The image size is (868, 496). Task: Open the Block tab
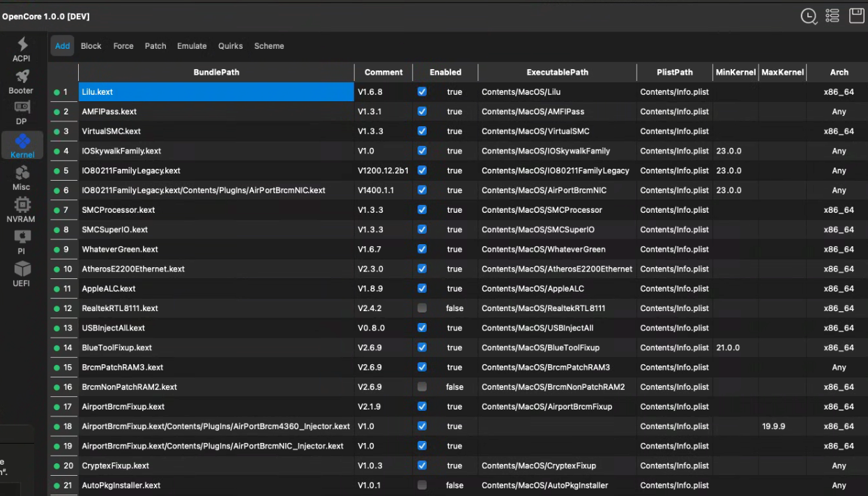91,46
